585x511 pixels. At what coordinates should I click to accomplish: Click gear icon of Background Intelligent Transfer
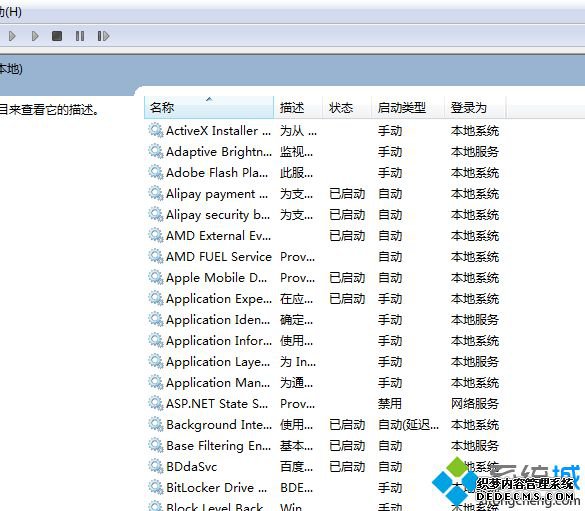tap(156, 424)
